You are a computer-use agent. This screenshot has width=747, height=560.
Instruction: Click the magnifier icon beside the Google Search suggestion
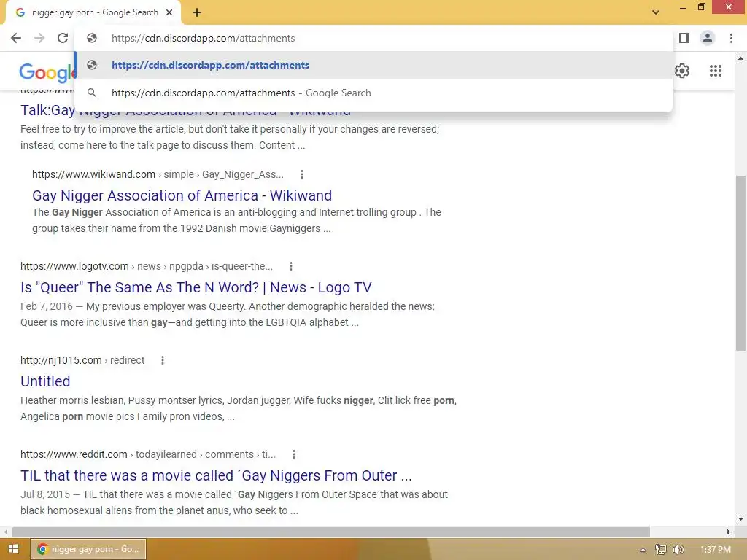(92, 93)
